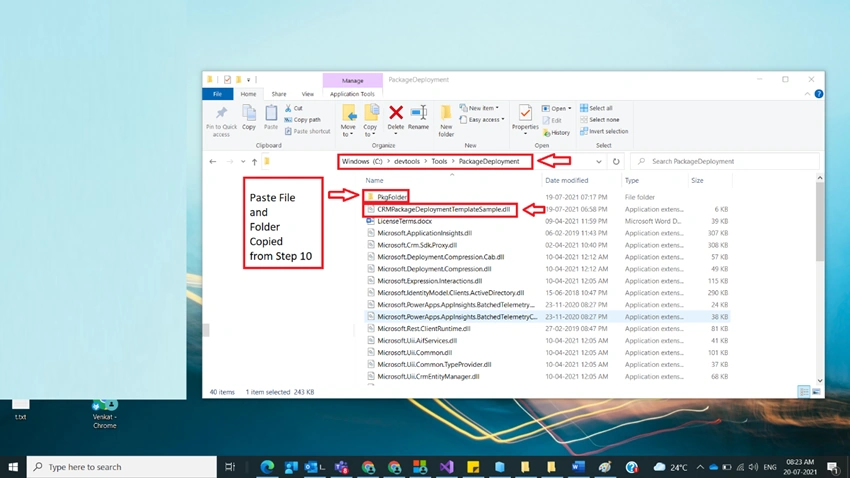The image size is (850, 478).
Task: Switch to the View ribbon tab
Action: [307, 94]
